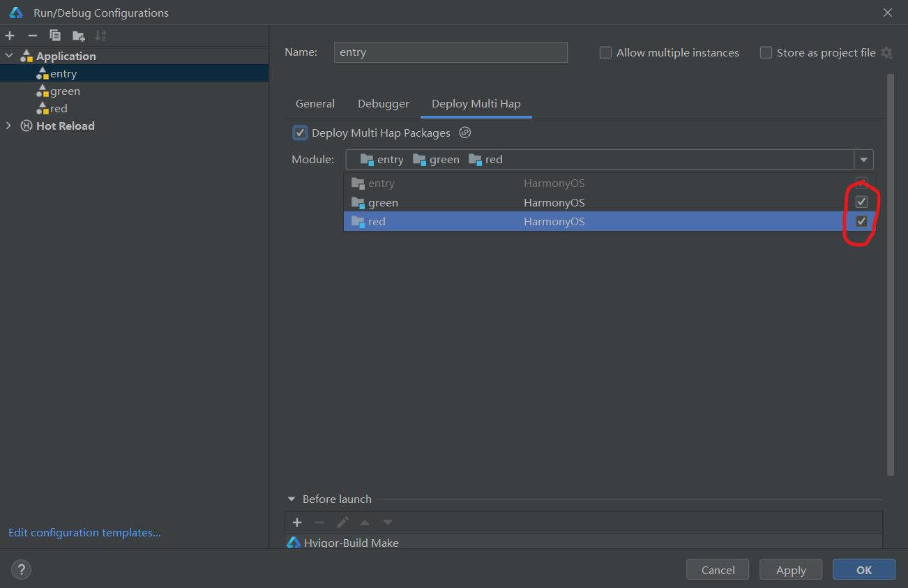The image size is (908, 588).
Task: Confirm with the OK button
Action: [x=864, y=570]
